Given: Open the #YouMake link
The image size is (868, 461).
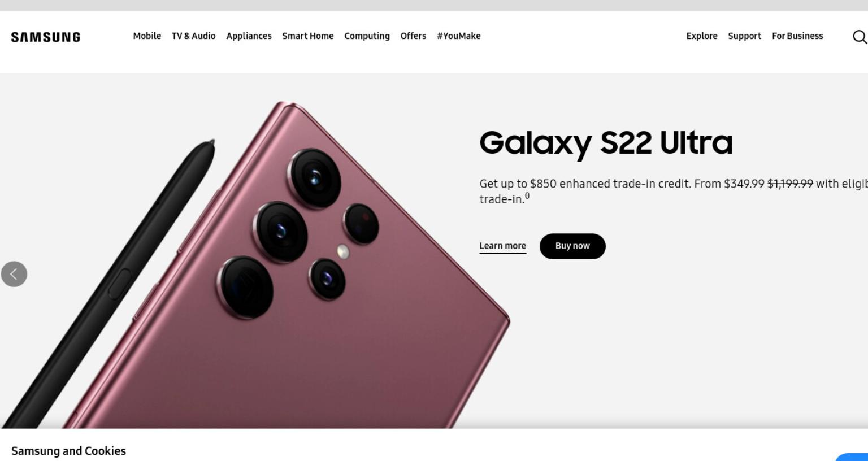Looking at the screenshot, I should tap(458, 36).
